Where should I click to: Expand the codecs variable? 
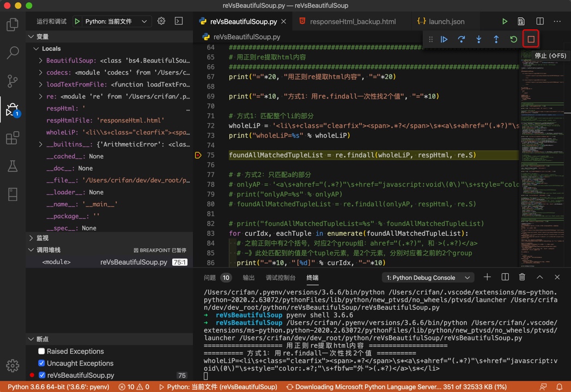[x=40, y=73]
